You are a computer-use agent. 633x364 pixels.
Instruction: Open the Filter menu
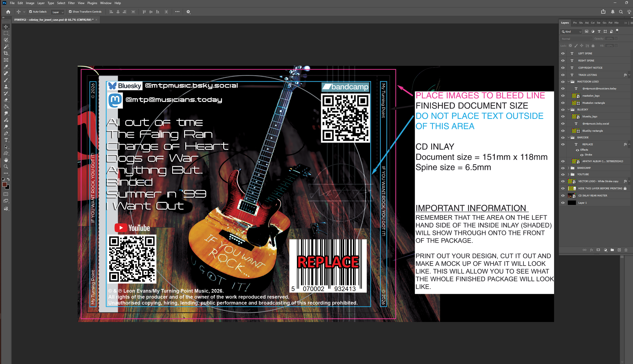71,3
